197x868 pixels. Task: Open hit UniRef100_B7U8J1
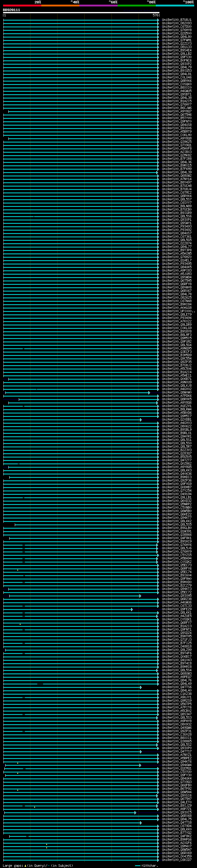[x=177, y=20]
